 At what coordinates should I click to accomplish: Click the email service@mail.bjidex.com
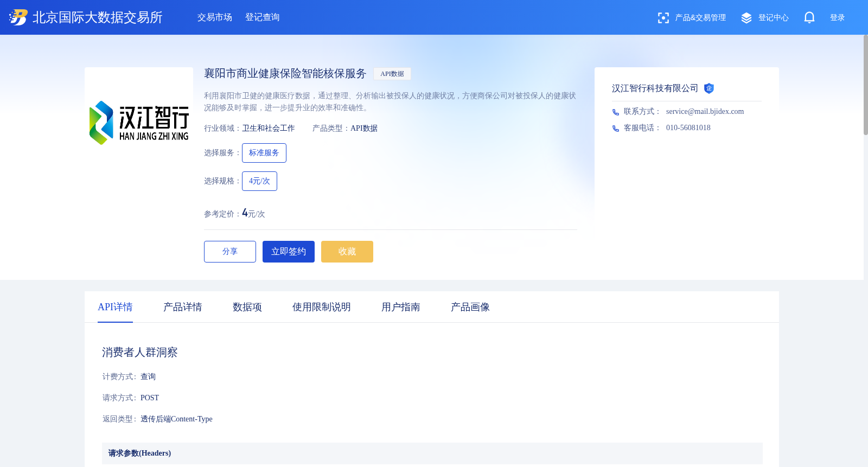click(x=705, y=112)
